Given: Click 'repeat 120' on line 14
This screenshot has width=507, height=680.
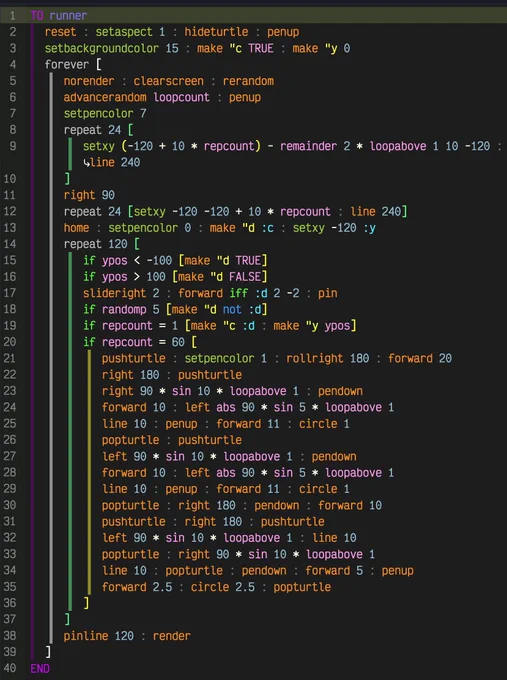Looking at the screenshot, I should 95,244.
